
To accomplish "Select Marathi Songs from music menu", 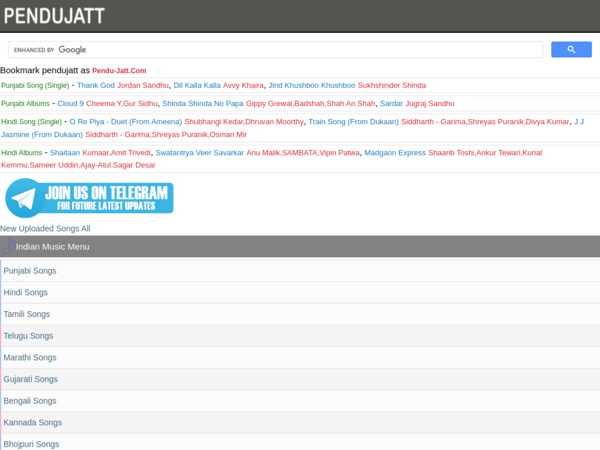I will tap(300, 358).
